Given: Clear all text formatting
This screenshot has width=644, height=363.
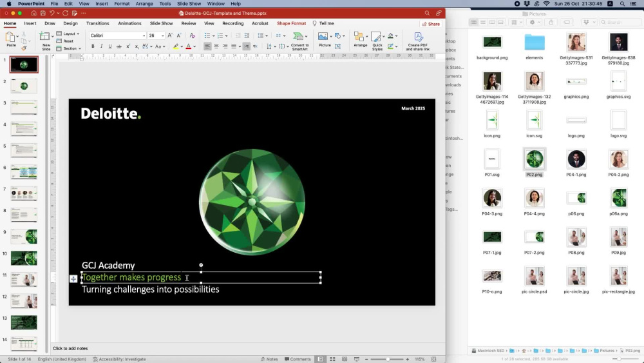Looking at the screenshot, I should [192, 35].
